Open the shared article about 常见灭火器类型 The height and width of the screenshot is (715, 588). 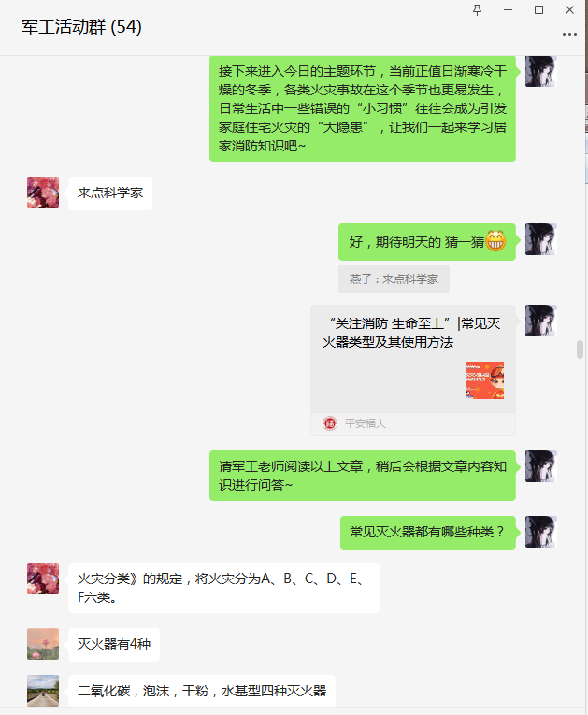413,370
